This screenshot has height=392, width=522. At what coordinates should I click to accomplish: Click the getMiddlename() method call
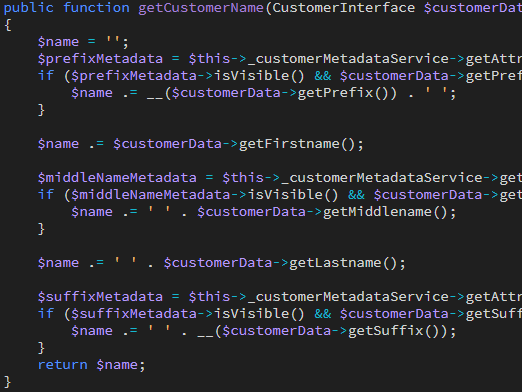pyautogui.click(x=385, y=212)
